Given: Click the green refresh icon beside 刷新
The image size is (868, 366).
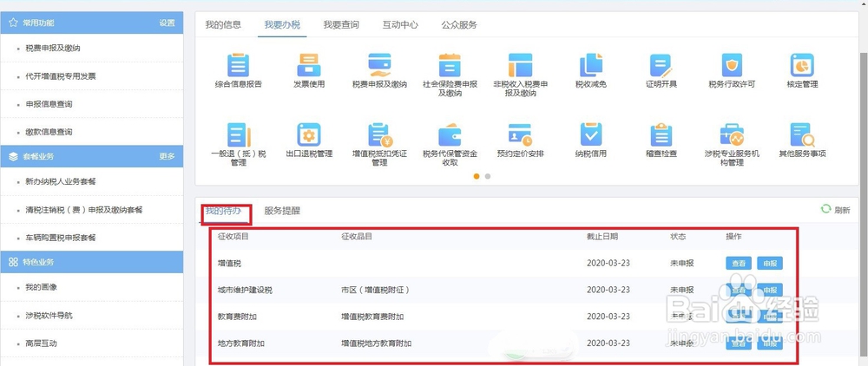Looking at the screenshot, I should pyautogui.click(x=826, y=209).
